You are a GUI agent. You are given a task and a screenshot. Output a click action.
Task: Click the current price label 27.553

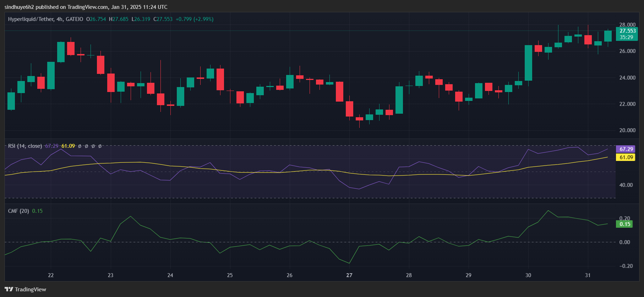pos(628,31)
